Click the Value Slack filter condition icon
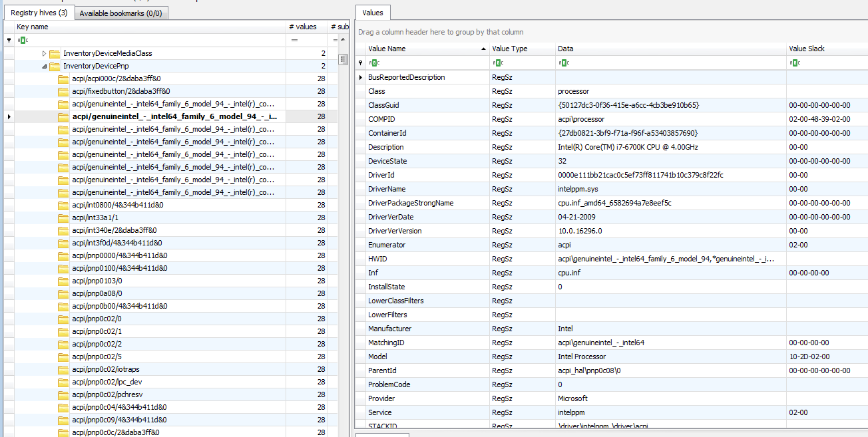Image resolution: width=868 pixels, height=437 pixels. (x=794, y=63)
